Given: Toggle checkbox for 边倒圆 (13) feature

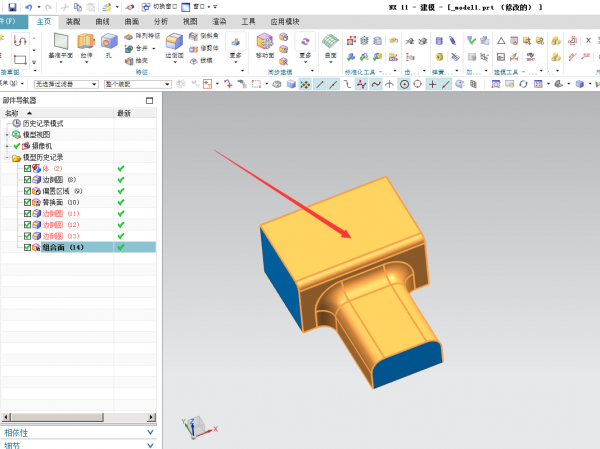Looking at the screenshot, I should pyautogui.click(x=27, y=236).
